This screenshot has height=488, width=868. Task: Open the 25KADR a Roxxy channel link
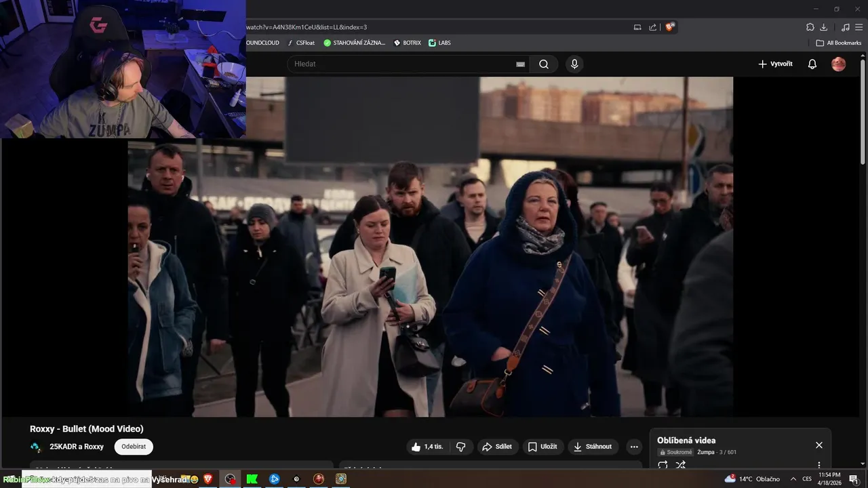[x=77, y=447]
